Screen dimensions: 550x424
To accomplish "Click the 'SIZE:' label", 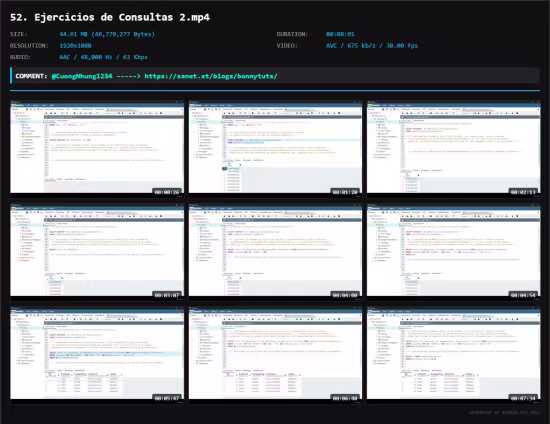I will click(19, 34).
